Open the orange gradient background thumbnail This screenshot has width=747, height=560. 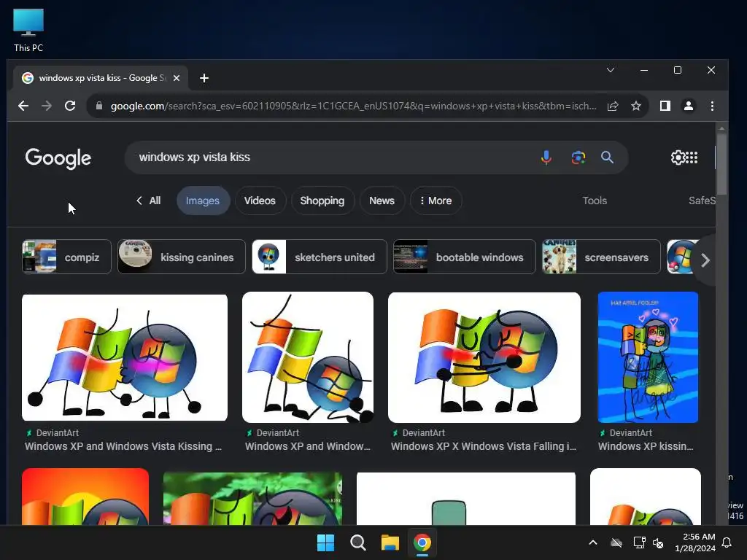pos(85,497)
